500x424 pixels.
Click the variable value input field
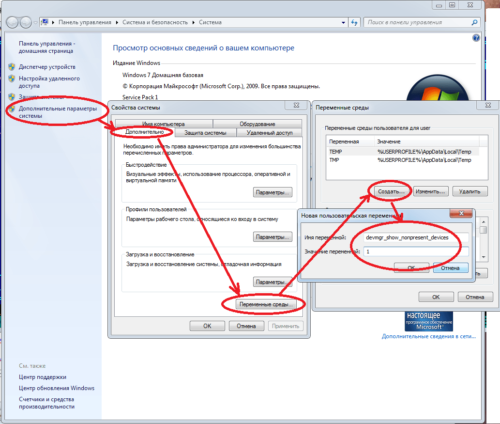pos(416,252)
